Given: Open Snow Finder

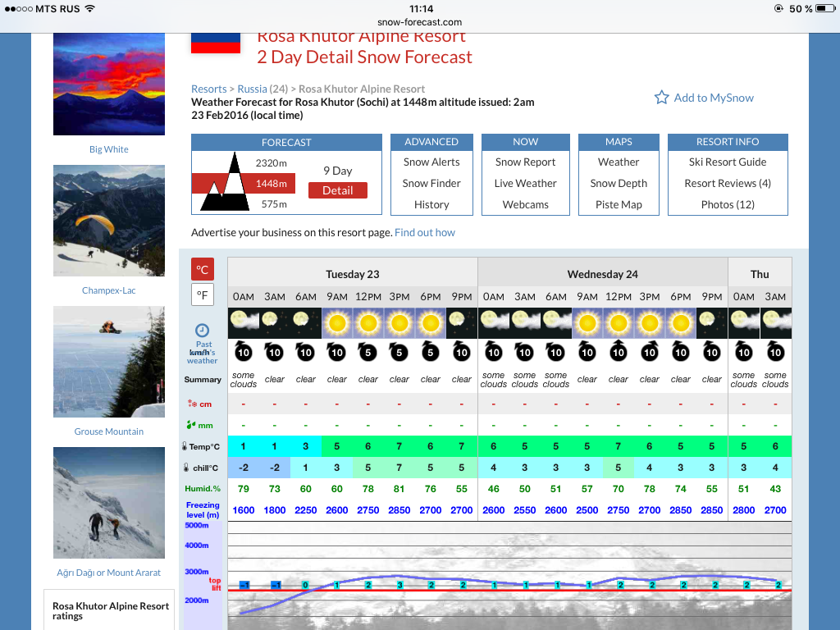Looking at the screenshot, I should click(431, 183).
